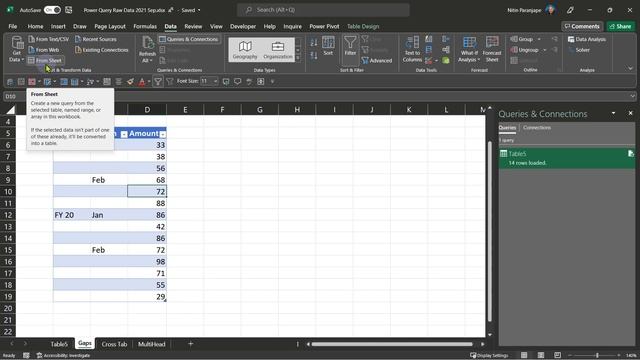Select cell with value 72 in row 10
The width and height of the screenshot is (640, 360).
click(147, 191)
